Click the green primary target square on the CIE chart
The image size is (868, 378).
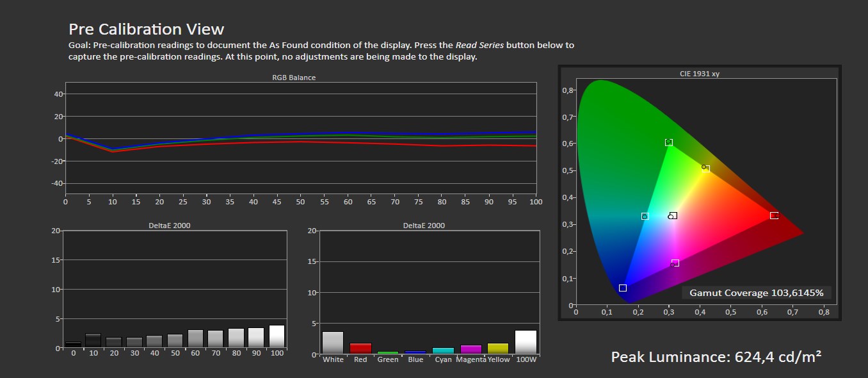pos(669,142)
